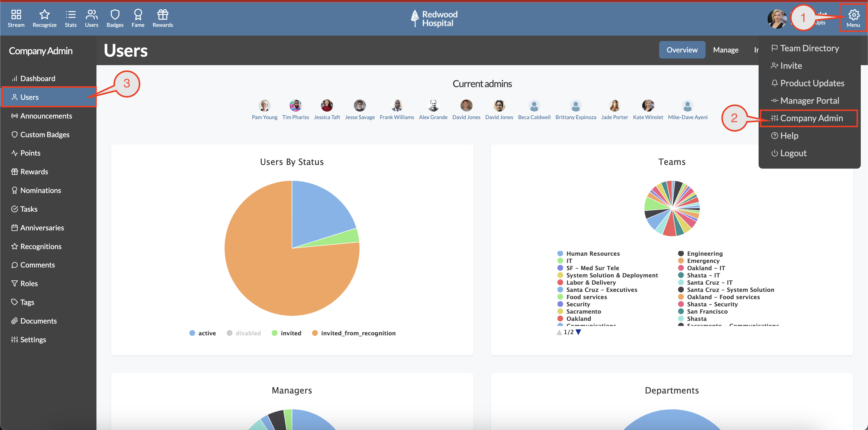
Task: Toggle the invited_from_recognition legend item
Action: pos(354,333)
